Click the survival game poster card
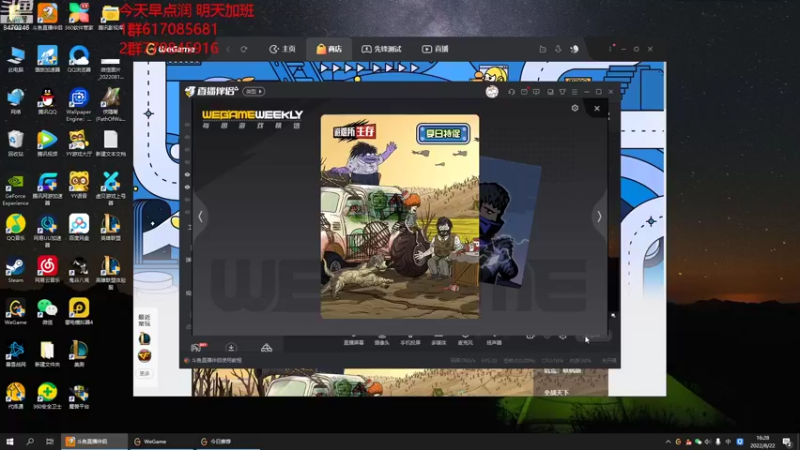 [399, 216]
